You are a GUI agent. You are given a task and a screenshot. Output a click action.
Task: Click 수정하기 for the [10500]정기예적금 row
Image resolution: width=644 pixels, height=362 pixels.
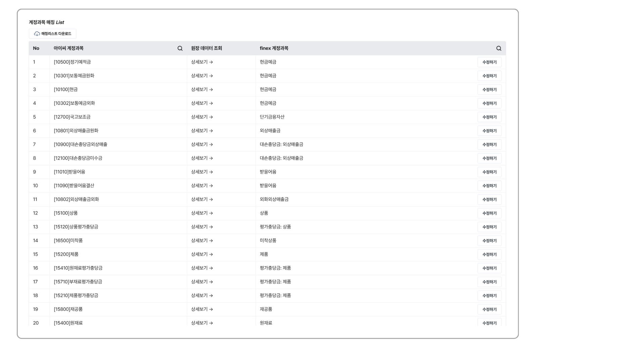pyautogui.click(x=489, y=62)
